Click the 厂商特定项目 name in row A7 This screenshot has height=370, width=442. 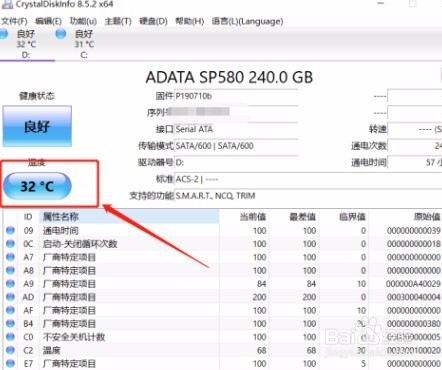click(69, 257)
